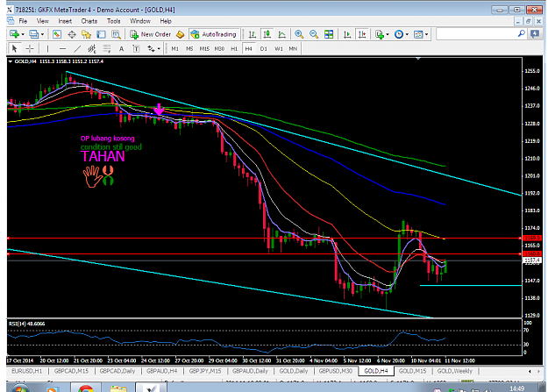548x392 pixels.
Task: Select the Text (A) tool
Action: [121, 48]
